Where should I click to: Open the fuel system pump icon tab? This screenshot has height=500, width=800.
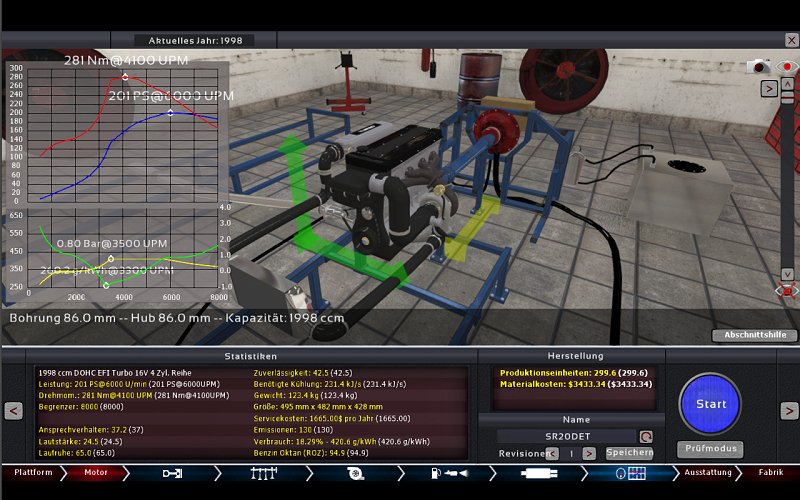coord(449,473)
